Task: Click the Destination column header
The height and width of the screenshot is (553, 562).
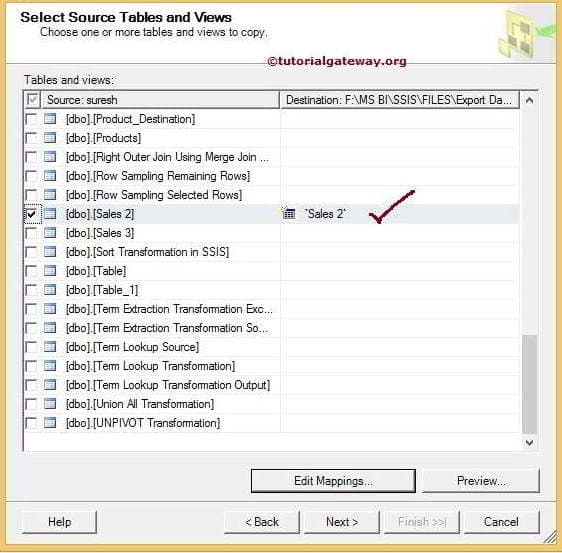Action: coord(399,100)
